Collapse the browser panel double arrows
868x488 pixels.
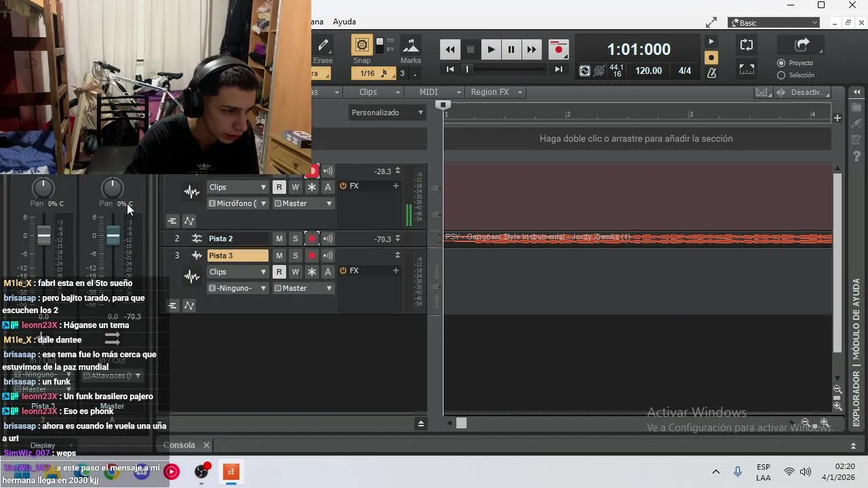(857, 92)
